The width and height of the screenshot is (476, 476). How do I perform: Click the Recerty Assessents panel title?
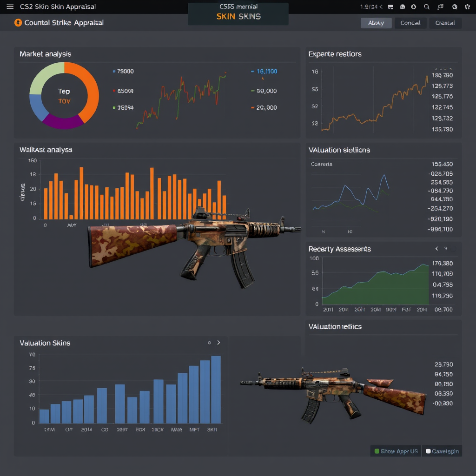[x=339, y=249]
